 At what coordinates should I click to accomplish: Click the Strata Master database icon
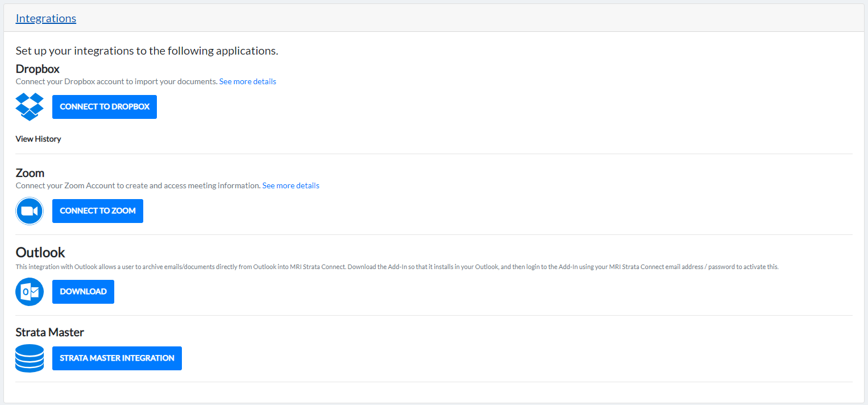(30, 358)
